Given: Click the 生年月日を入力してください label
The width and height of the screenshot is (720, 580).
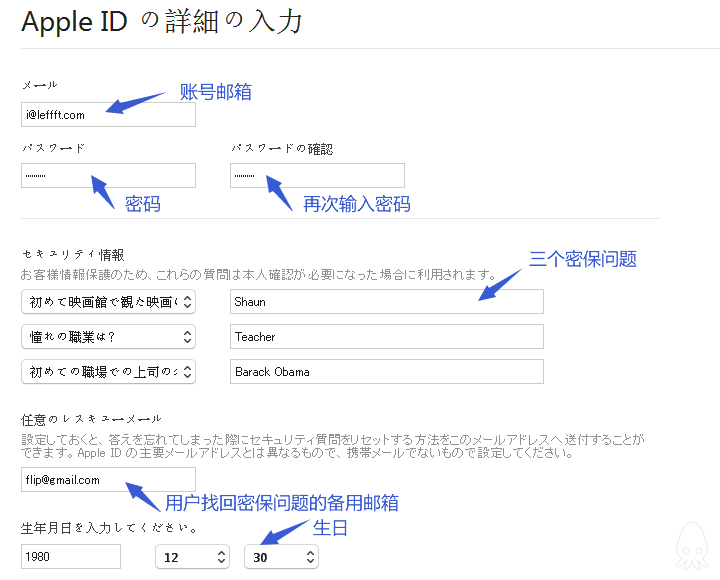Looking at the screenshot, I should click(x=109, y=528).
